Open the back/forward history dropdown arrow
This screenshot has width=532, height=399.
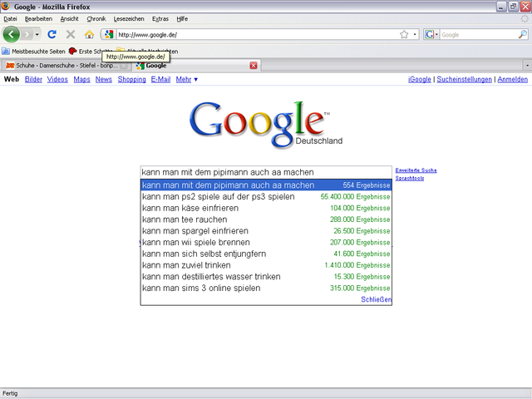(37, 35)
